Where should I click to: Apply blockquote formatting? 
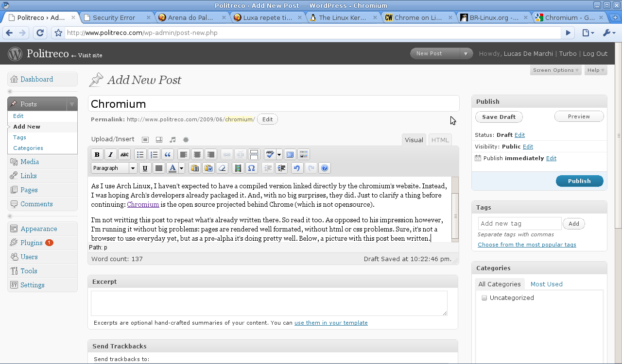[167, 154]
